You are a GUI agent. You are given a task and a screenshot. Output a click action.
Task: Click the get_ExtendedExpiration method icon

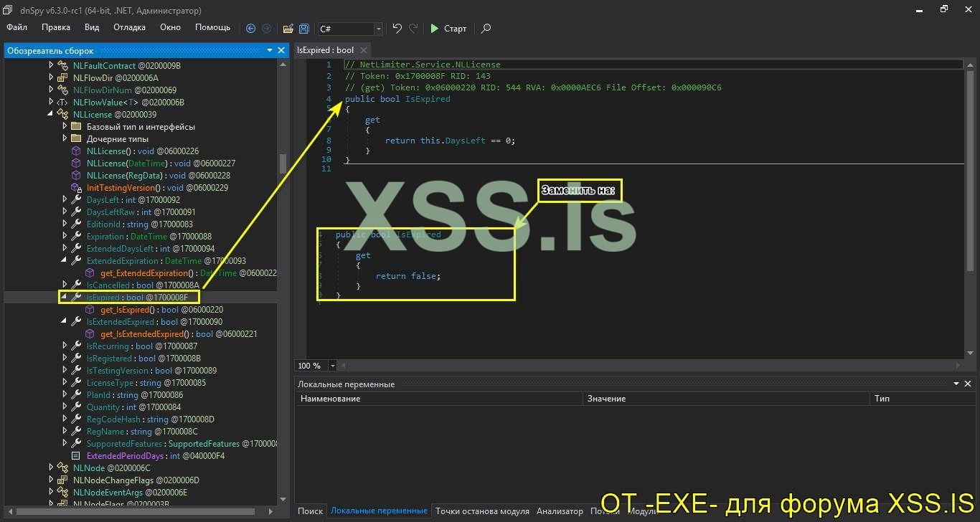click(90, 272)
